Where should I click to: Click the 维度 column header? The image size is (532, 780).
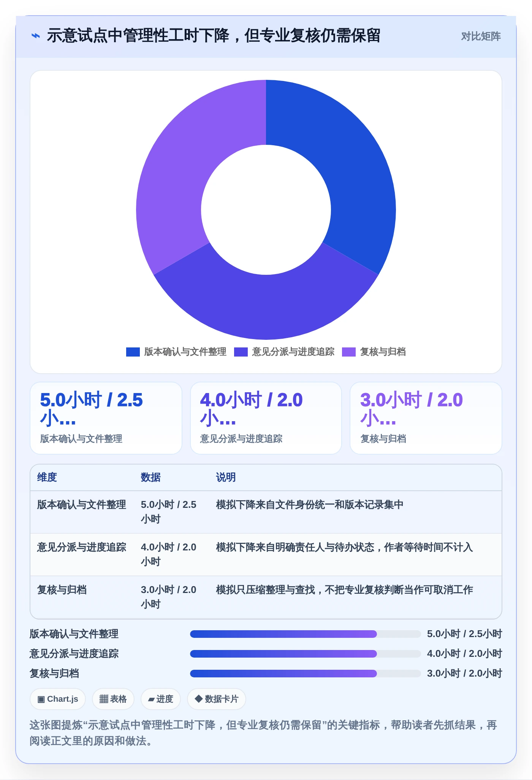(x=47, y=477)
